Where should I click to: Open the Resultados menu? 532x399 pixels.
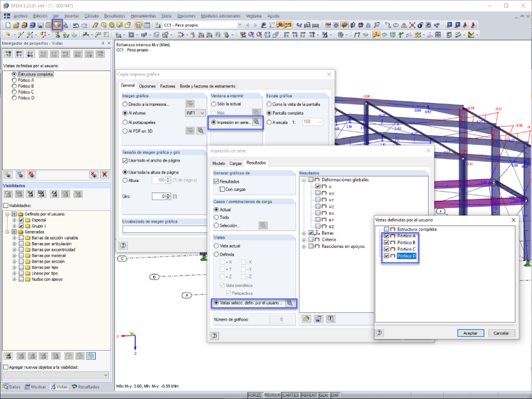[114, 16]
